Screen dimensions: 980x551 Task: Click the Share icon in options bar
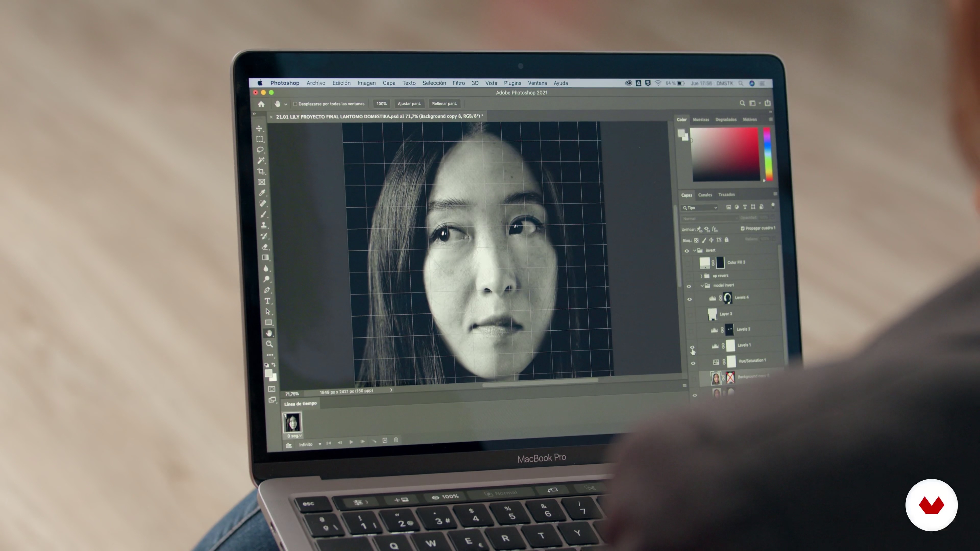point(767,103)
